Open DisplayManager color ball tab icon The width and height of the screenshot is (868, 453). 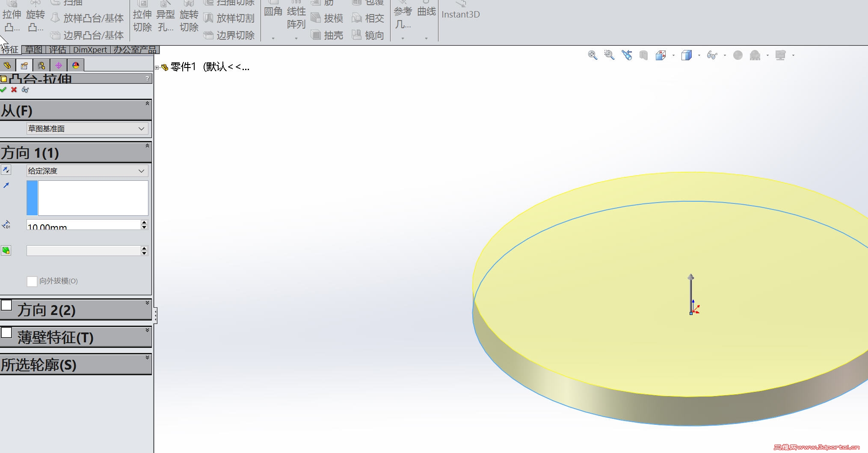point(76,65)
